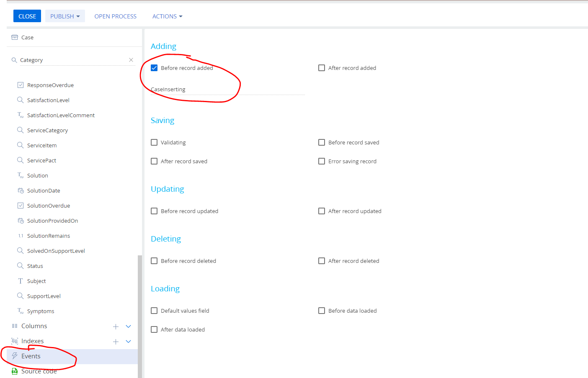Uncheck the Before record added event
This screenshot has width=588, height=378.
[x=154, y=67]
